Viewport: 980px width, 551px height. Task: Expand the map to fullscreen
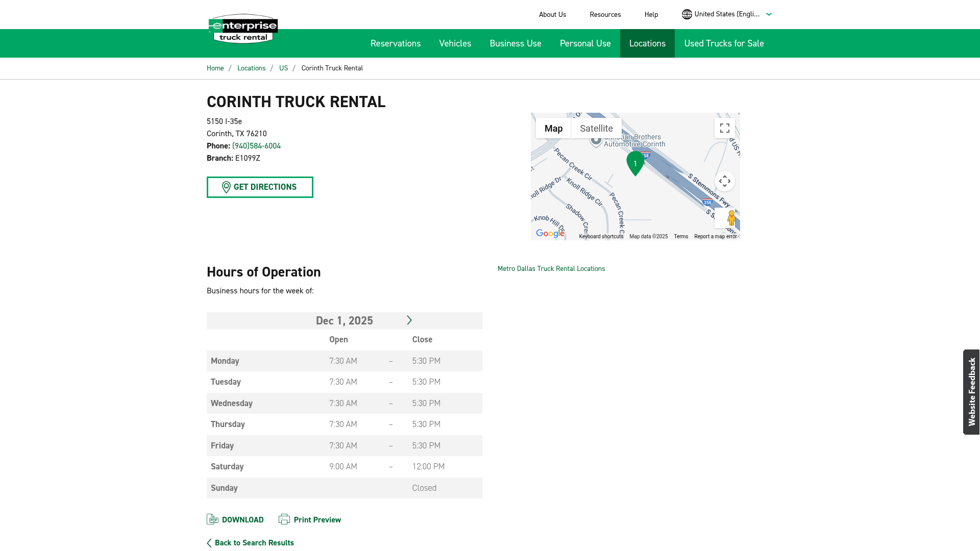pyautogui.click(x=724, y=128)
